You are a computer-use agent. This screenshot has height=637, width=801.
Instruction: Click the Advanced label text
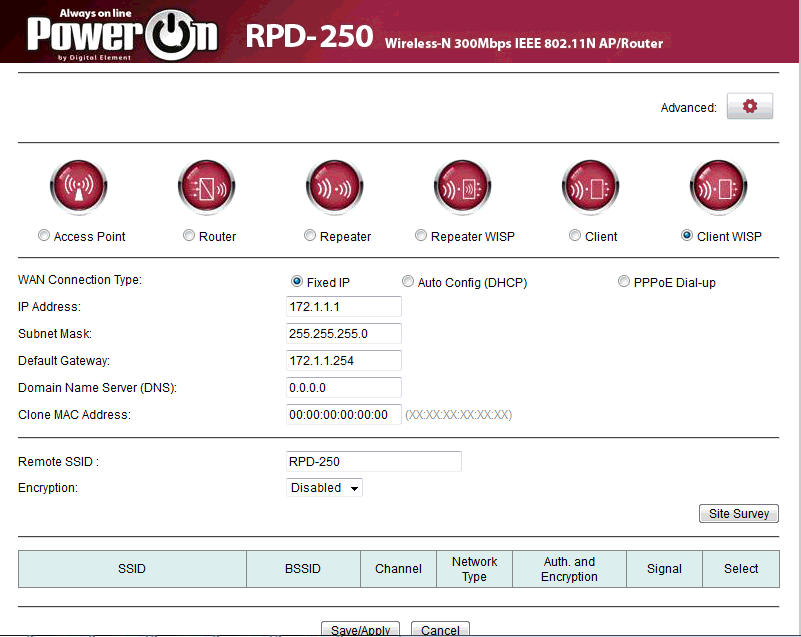click(689, 108)
